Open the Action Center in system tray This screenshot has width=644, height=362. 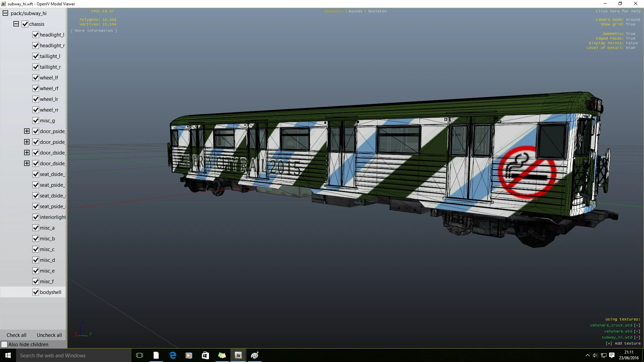612,355
